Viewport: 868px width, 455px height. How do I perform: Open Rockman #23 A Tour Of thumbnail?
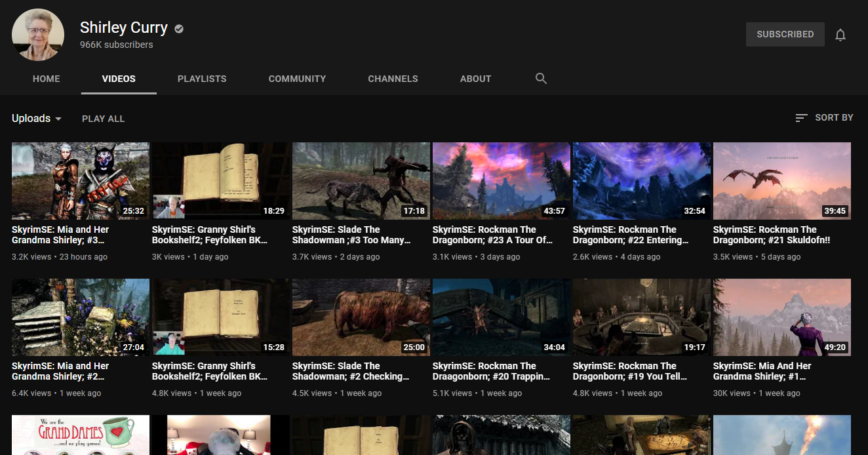[x=502, y=181]
